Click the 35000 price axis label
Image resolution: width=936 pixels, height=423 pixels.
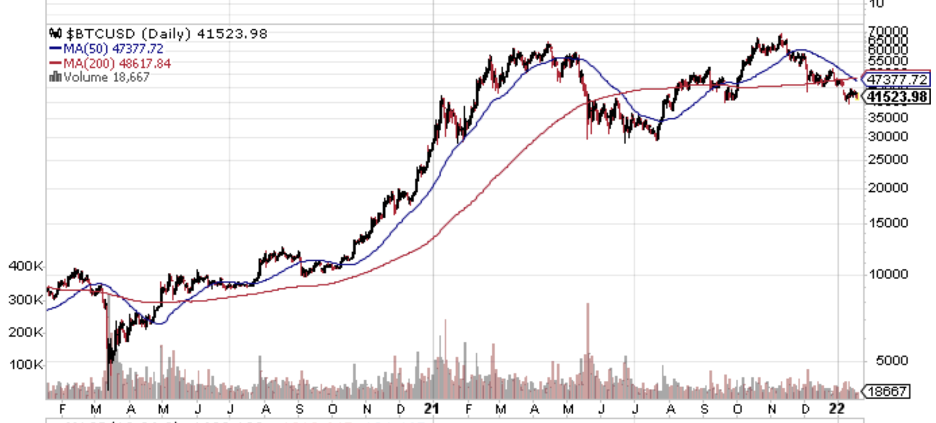tap(889, 118)
